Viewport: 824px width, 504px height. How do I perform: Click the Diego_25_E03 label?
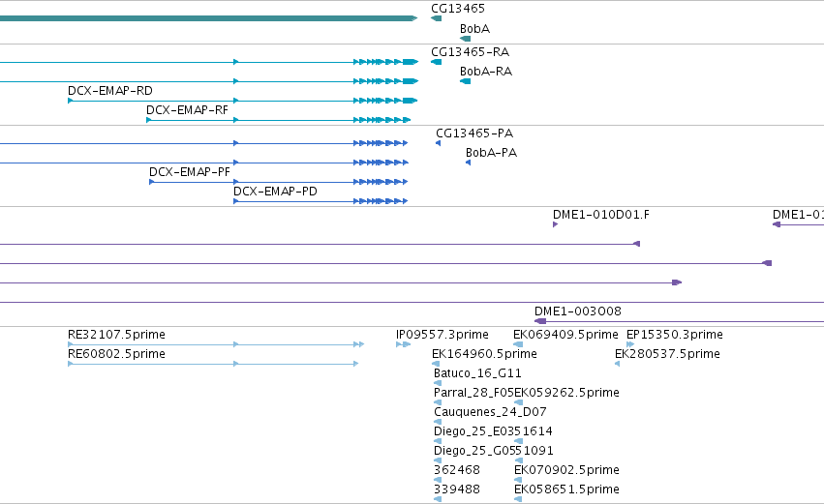tap(473, 431)
